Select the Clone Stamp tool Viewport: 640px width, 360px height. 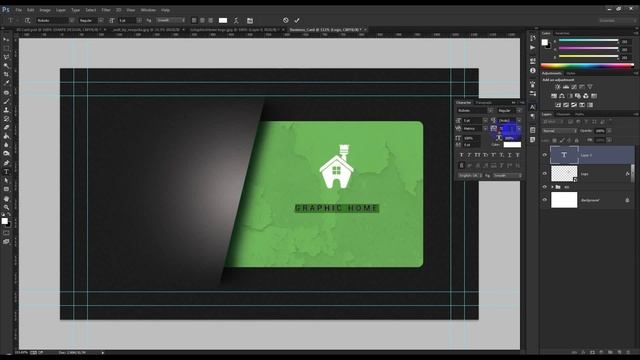point(6,110)
